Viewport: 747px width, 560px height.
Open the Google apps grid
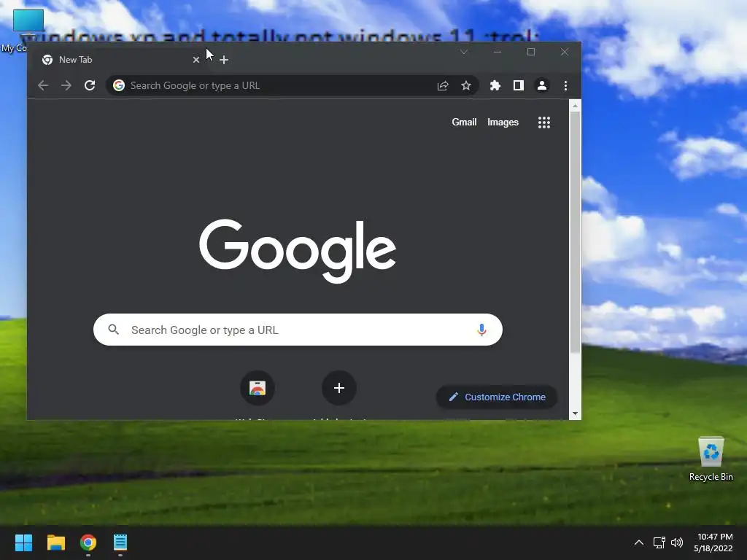click(x=544, y=122)
